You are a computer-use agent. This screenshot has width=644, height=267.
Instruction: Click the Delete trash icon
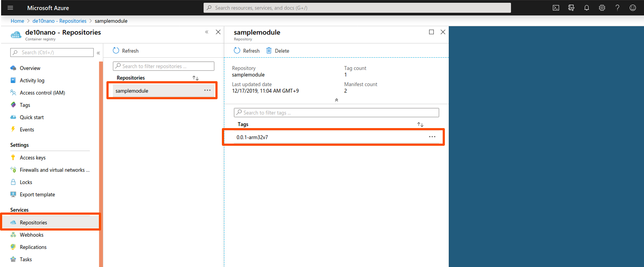tap(269, 51)
